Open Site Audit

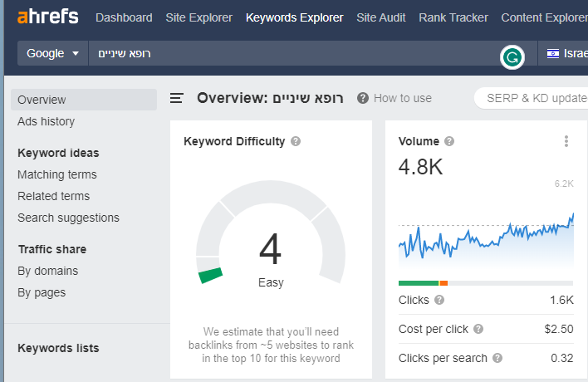tap(381, 17)
